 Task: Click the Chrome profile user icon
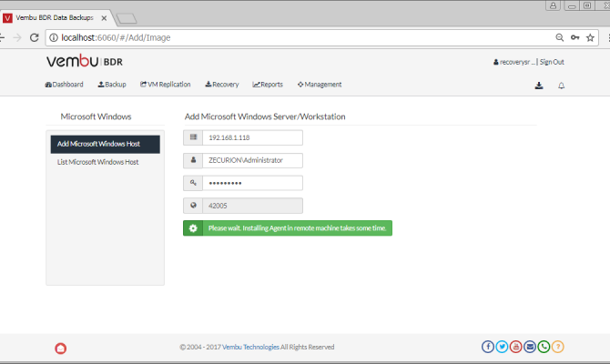pyautogui.click(x=553, y=5)
